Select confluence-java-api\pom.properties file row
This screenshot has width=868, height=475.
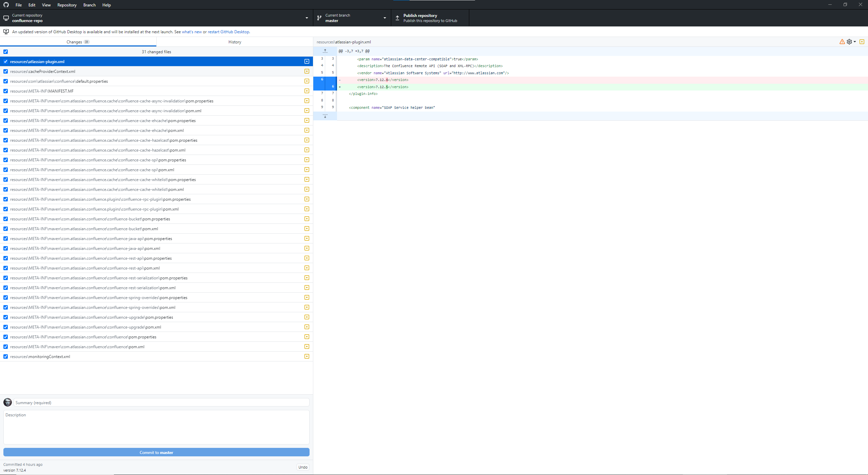[x=156, y=238]
